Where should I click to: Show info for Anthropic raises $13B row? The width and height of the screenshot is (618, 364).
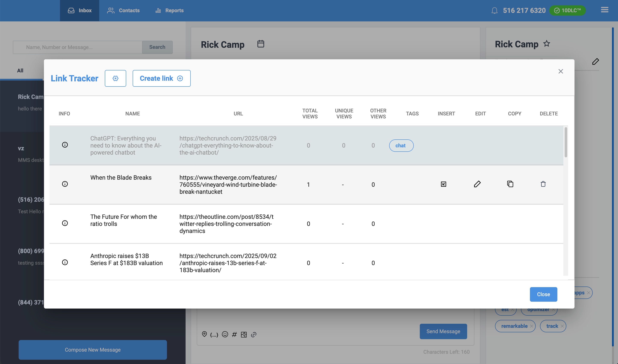[x=65, y=262]
